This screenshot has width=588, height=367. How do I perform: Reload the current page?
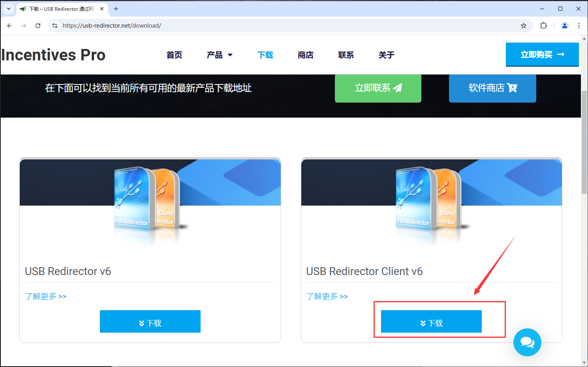pos(38,26)
